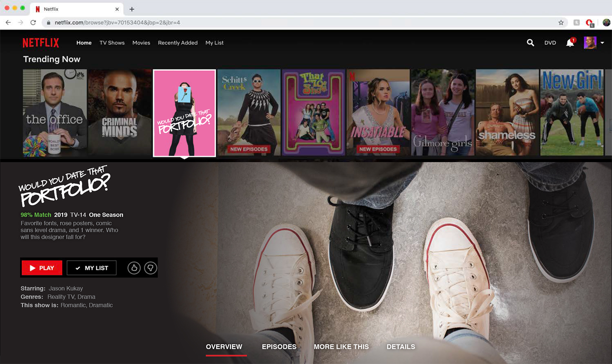The width and height of the screenshot is (612, 364).
Task: Go forward in browser history
Action: click(x=20, y=22)
